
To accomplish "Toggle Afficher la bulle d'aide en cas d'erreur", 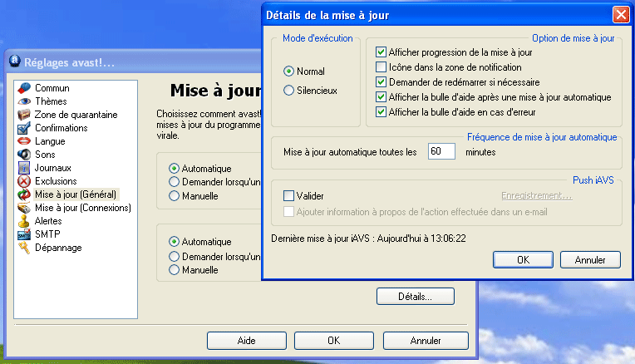I will (x=381, y=111).
